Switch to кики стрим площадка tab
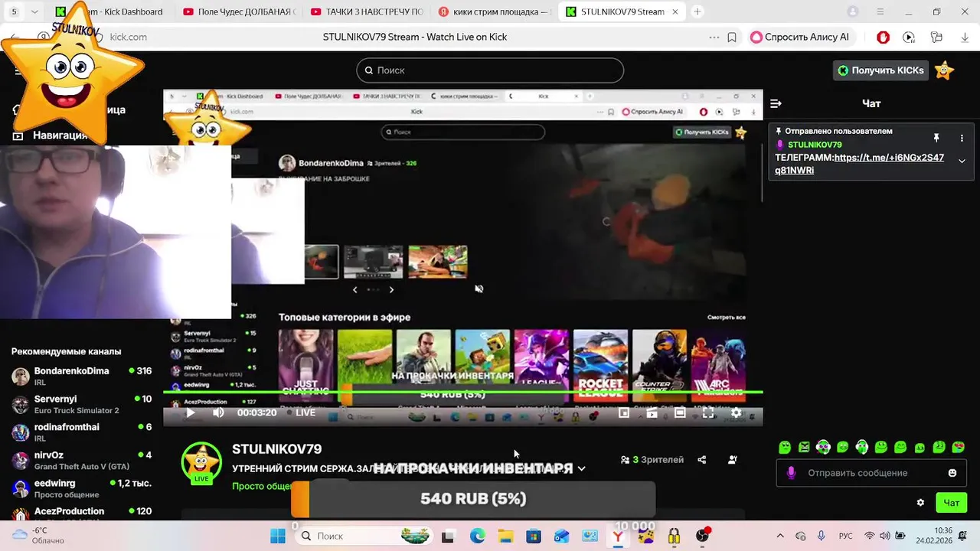This screenshot has width=980, height=551. tap(494, 11)
